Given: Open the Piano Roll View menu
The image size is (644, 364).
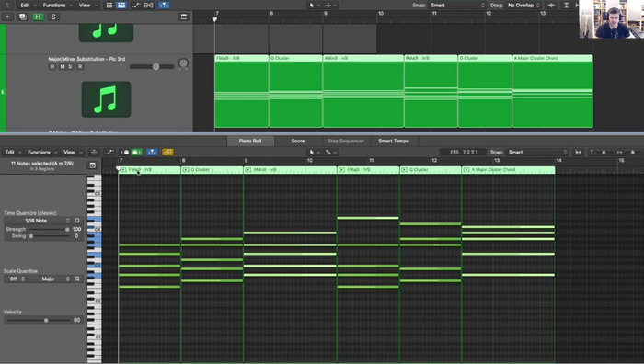Looking at the screenshot, I should coord(73,153).
